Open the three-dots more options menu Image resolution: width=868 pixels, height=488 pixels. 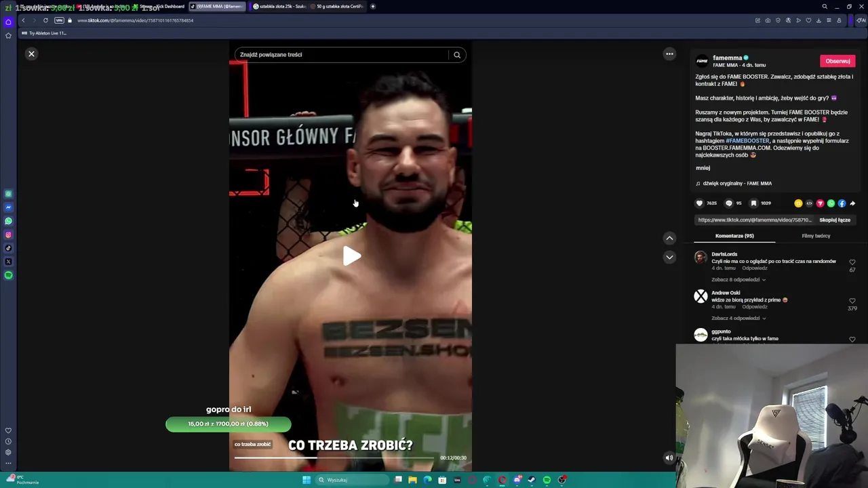pos(669,54)
